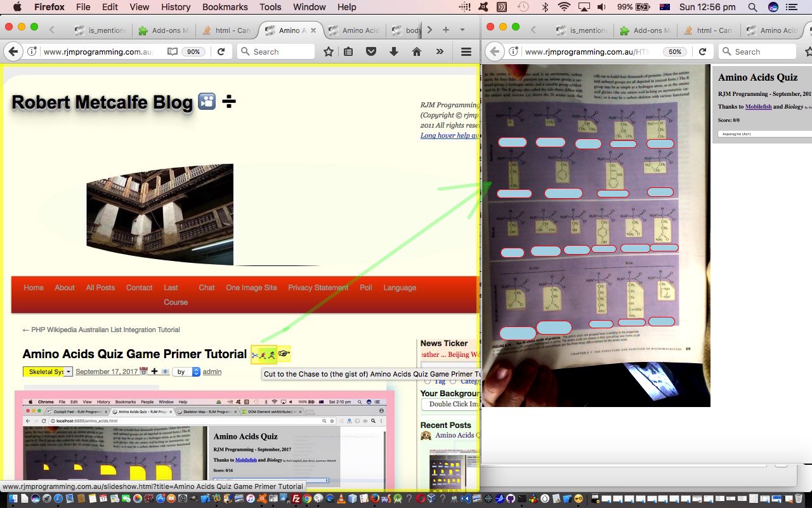812x508 pixels.
Task: Click the plus icon in post meta line
Action: (154, 371)
